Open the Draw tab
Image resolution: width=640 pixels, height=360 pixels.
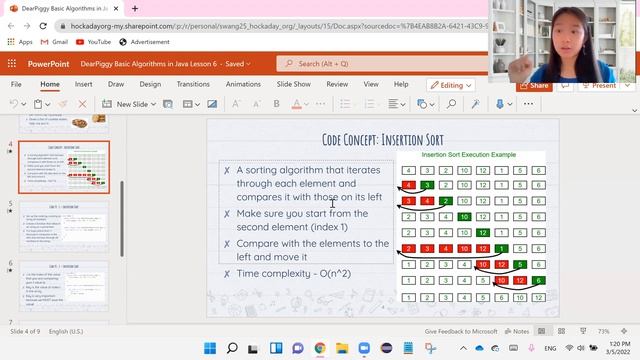pos(116,84)
